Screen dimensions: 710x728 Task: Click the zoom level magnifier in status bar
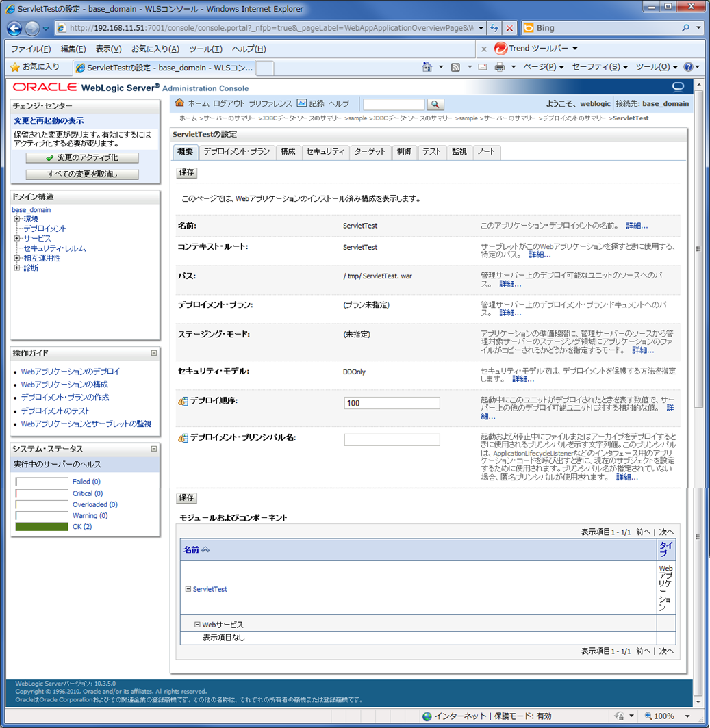click(x=648, y=716)
